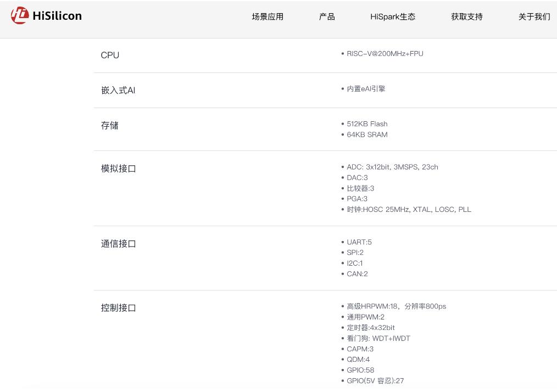Click the ADC: 3x12bit, 3MSPS, 23ch line
Viewport: 557px width, 392px height.
[392, 167]
